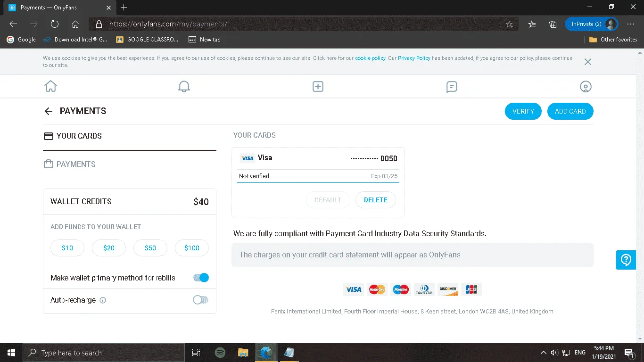
Task: Click the taskbar clock and date
Action: click(x=603, y=353)
